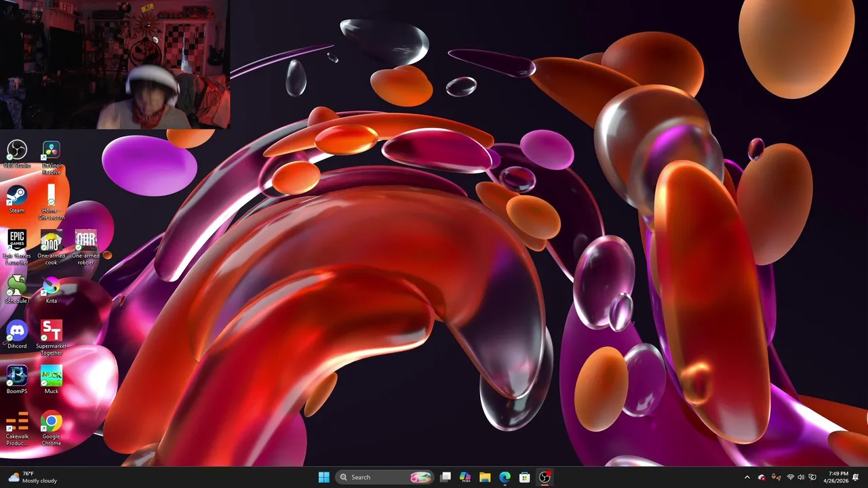Open File Explorer from the taskbar
This screenshot has height=488, width=868.
(485, 477)
